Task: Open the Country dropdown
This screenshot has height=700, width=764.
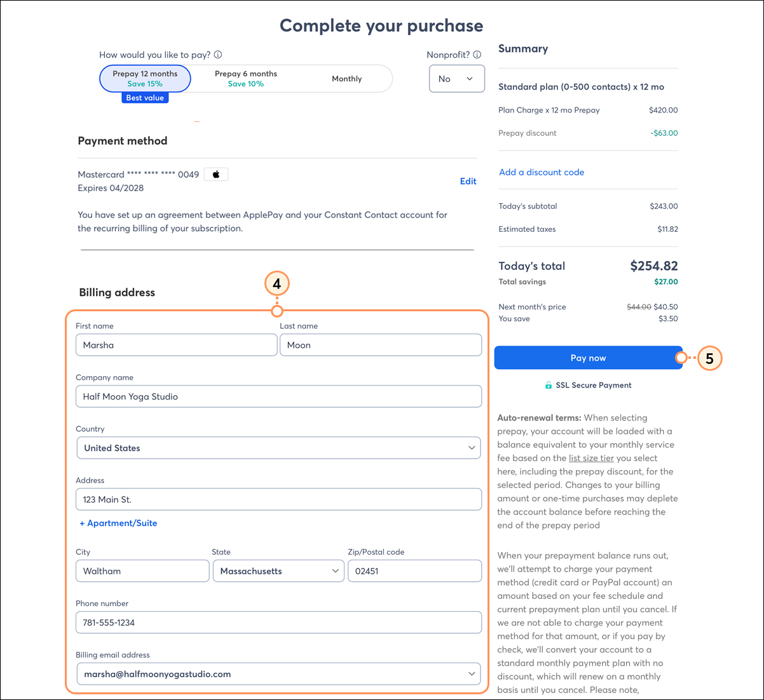Action: point(278,448)
